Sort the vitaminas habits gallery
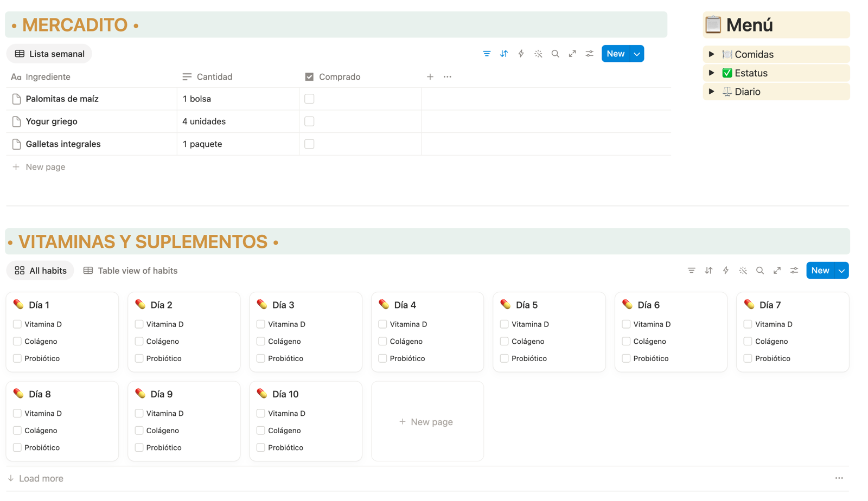This screenshot has height=501, width=868. 709,271
